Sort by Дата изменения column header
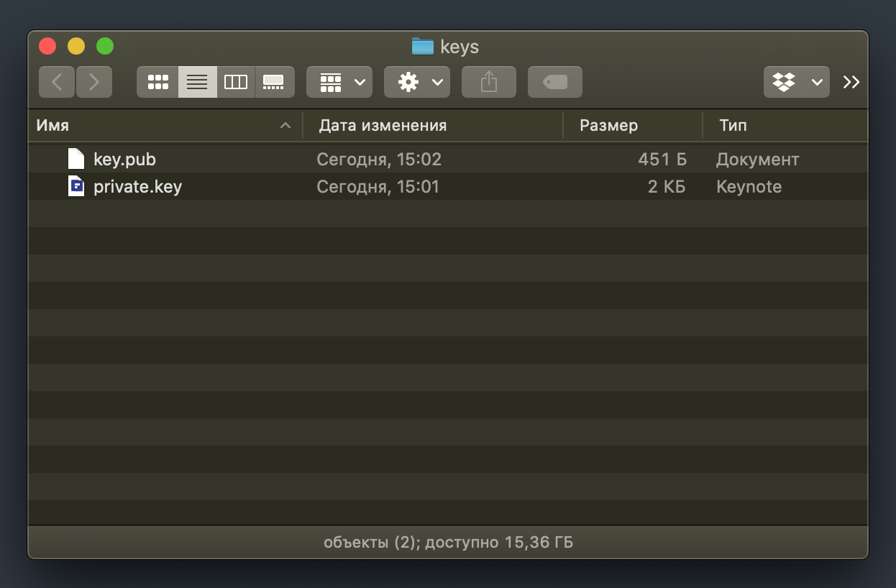The height and width of the screenshot is (588, 896). 383,125
